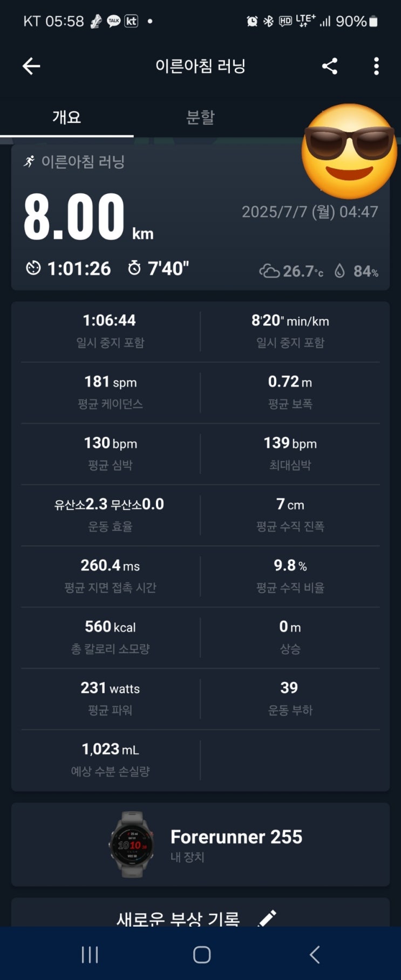This screenshot has width=401, height=980.
Task: Tap the pace stopwatch icon
Action: pyautogui.click(x=134, y=268)
